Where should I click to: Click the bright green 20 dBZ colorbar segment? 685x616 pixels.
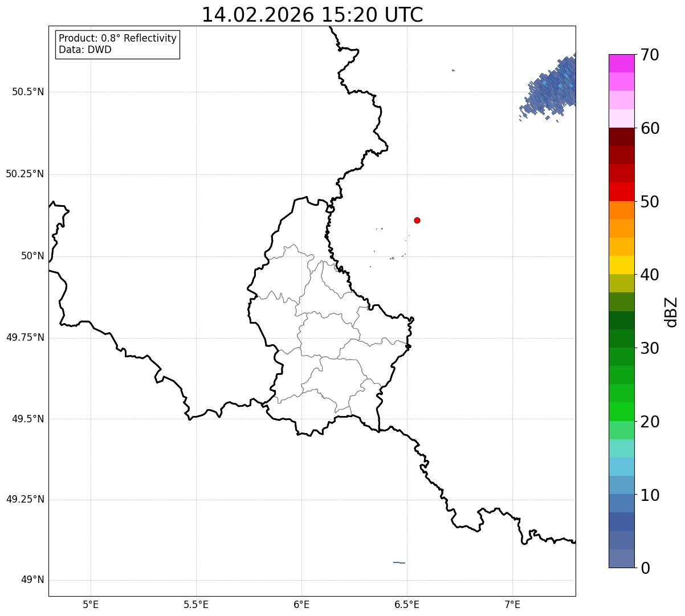tap(621, 411)
